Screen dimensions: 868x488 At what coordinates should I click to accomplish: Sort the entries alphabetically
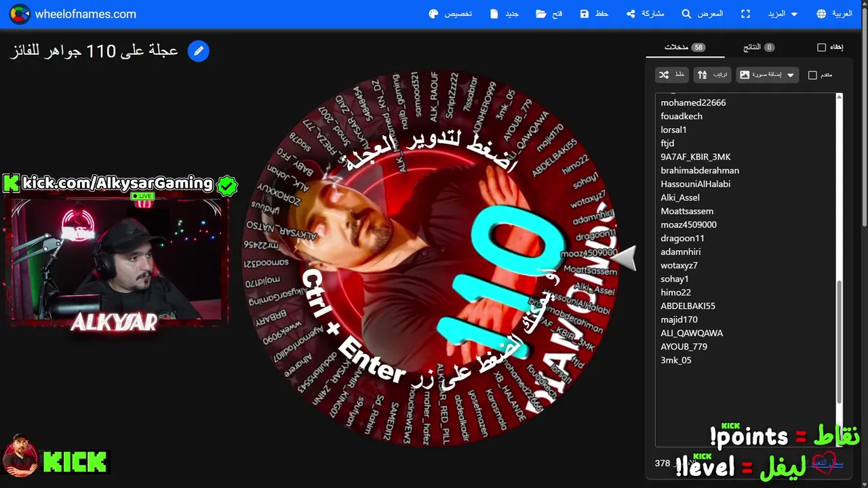pyautogui.click(x=712, y=75)
